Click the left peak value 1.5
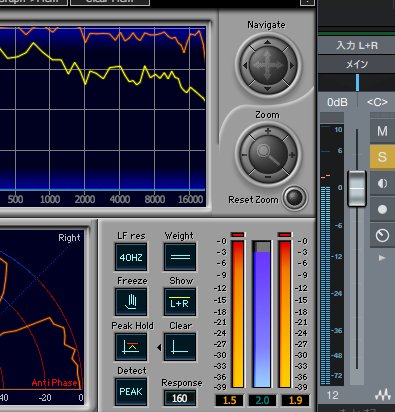 click(x=229, y=400)
